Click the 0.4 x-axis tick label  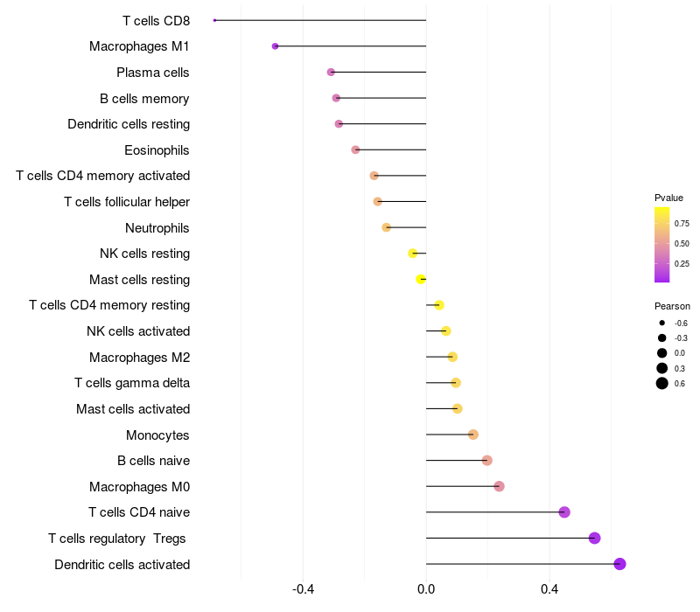coord(549,589)
